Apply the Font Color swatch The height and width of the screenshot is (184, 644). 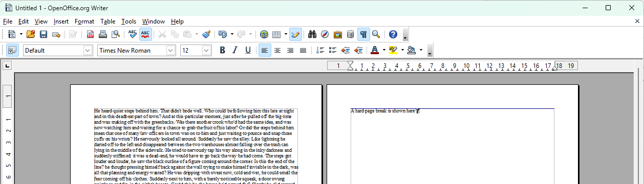375,50
